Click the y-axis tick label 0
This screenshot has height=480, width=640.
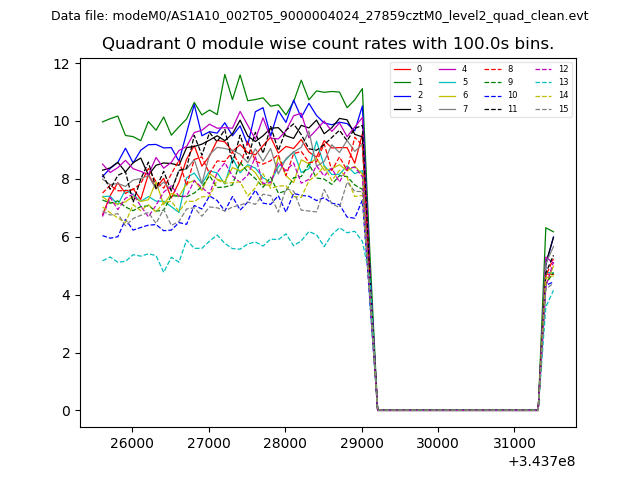tap(65, 411)
